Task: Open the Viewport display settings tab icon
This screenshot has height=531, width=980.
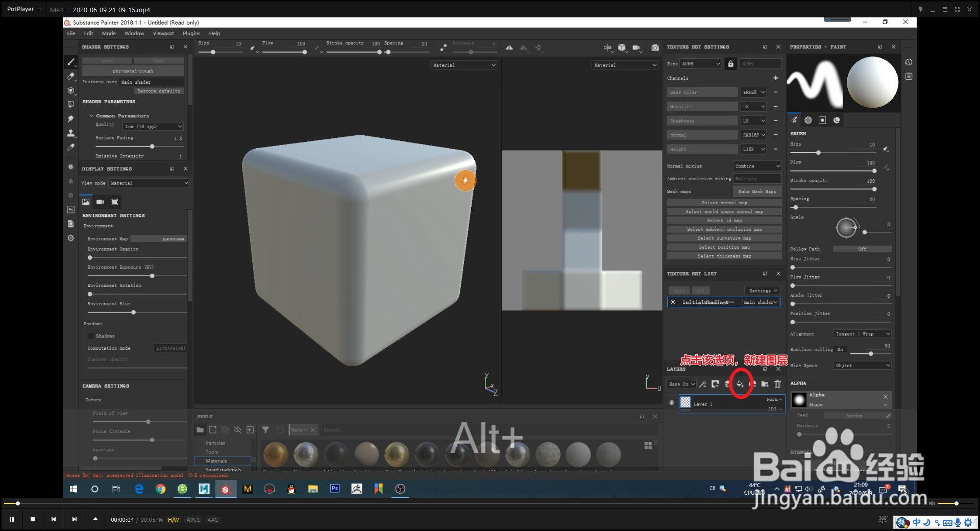Action: 114,202
